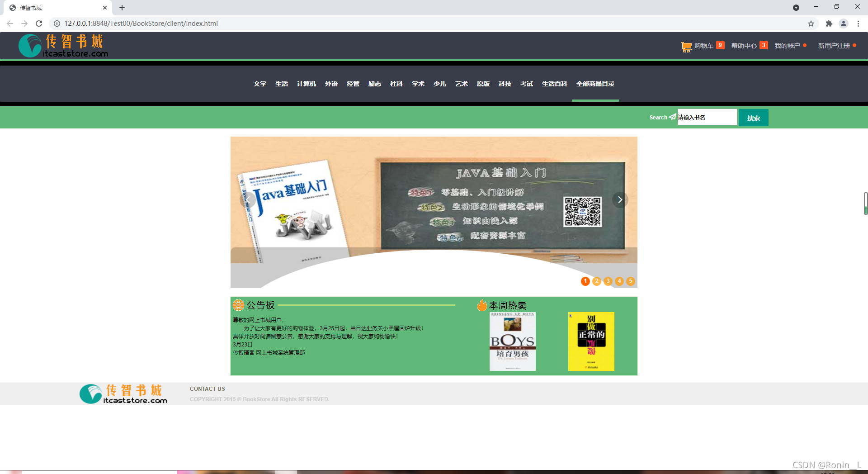Go to 我的帐户 my account
Screen dimensions: 868x474
[x=787, y=46]
